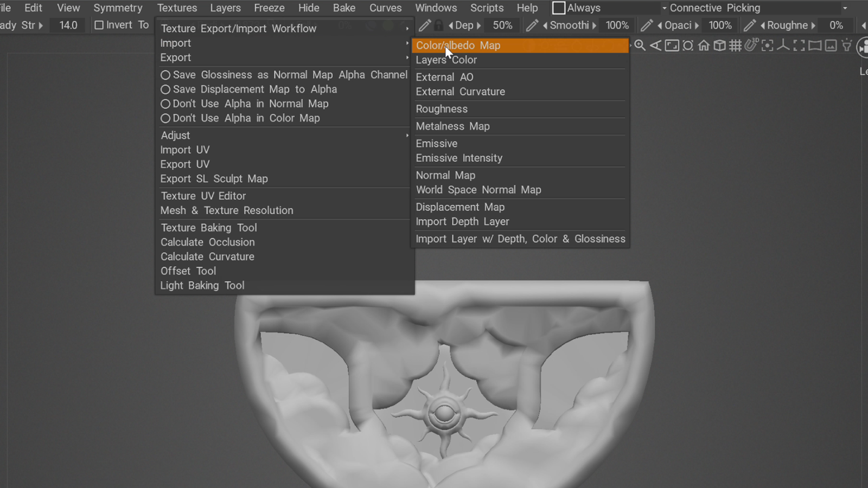The image size is (868, 488).
Task: Click the Opaci 100% value field
Action: pyautogui.click(x=720, y=25)
